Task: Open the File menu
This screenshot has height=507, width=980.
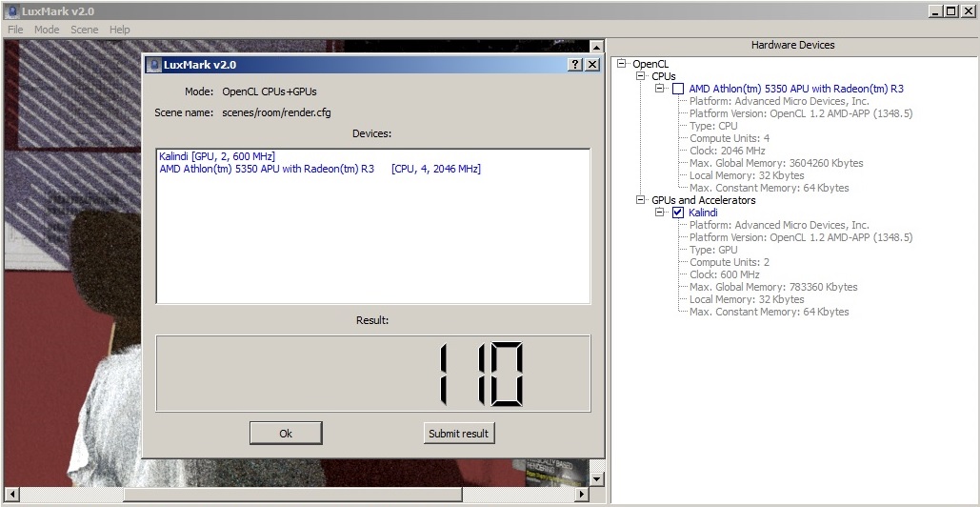Action: 15,30
